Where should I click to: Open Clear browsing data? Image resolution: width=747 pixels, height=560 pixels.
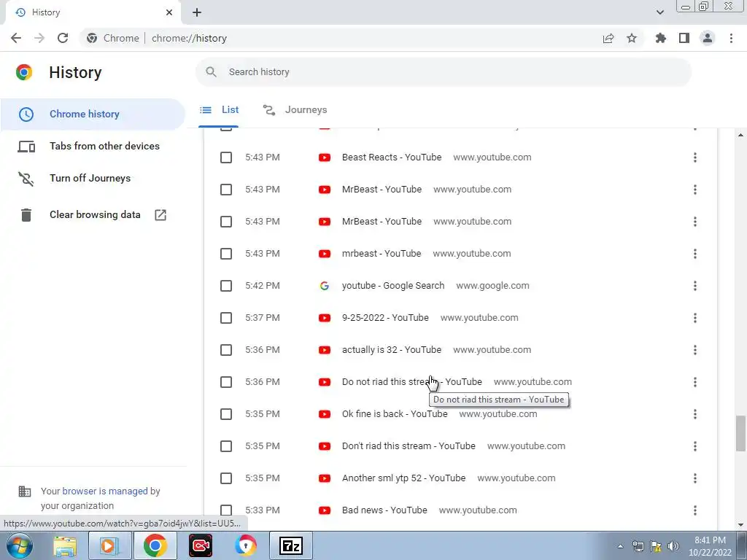[x=93, y=215]
